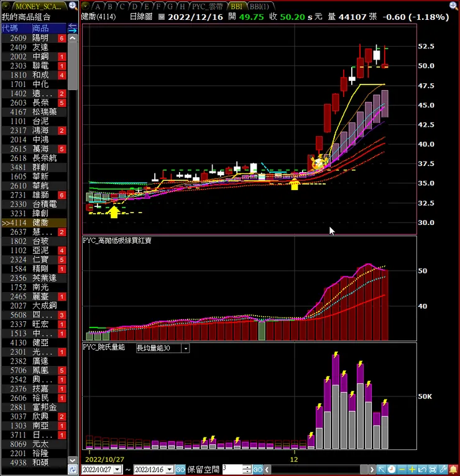Switch to tab A
460x476 pixels.
tap(98, 6)
